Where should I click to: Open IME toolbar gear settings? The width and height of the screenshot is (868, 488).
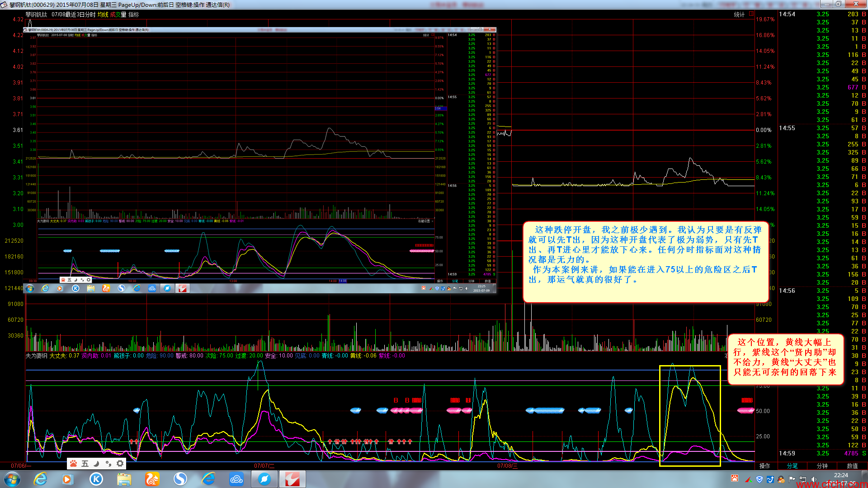tap(120, 463)
